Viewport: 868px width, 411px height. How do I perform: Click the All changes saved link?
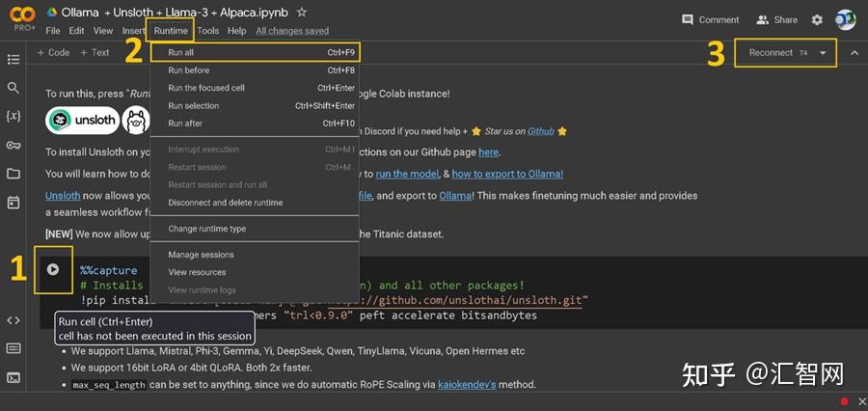(x=292, y=31)
